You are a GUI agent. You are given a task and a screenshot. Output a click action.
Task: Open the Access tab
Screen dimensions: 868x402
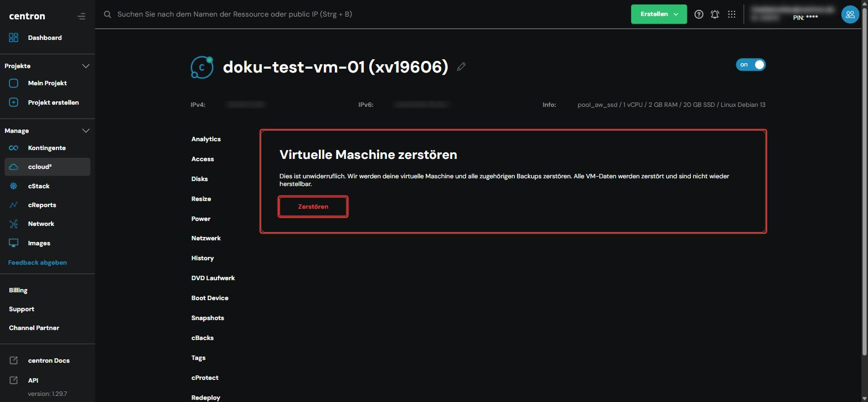[x=203, y=159]
